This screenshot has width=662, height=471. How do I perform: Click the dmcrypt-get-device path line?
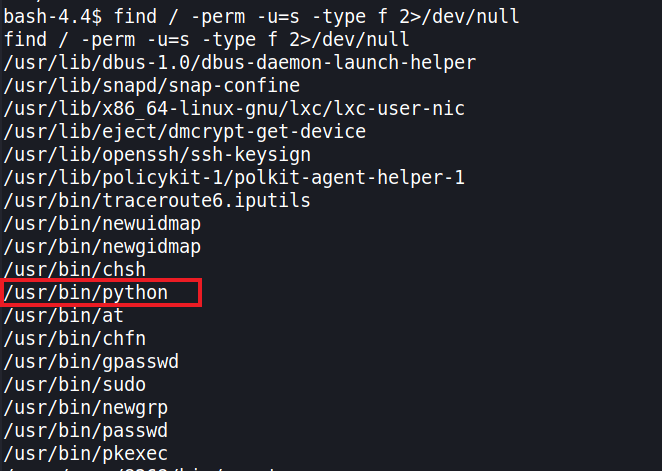(x=185, y=132)
